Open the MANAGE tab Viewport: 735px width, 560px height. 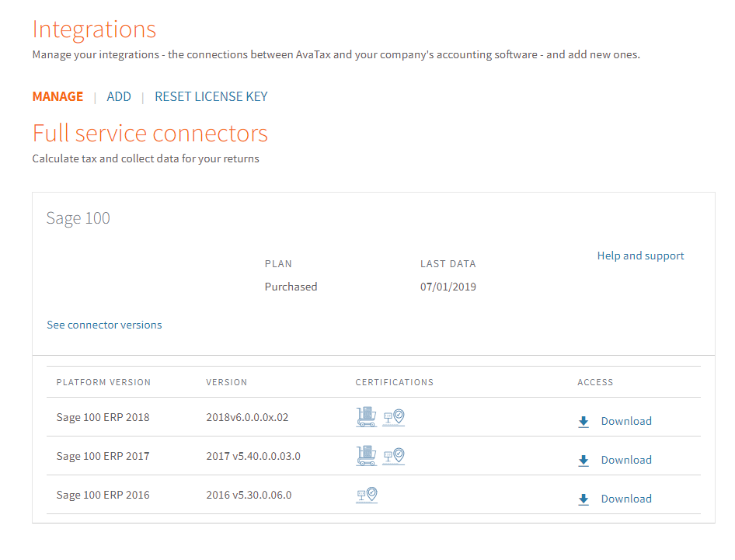57,96
